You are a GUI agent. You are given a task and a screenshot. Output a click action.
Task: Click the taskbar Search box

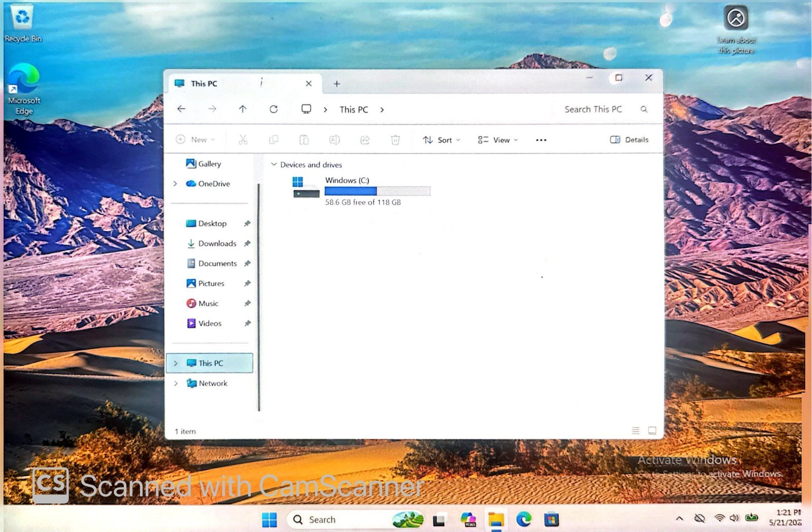[x=355, y=519]
